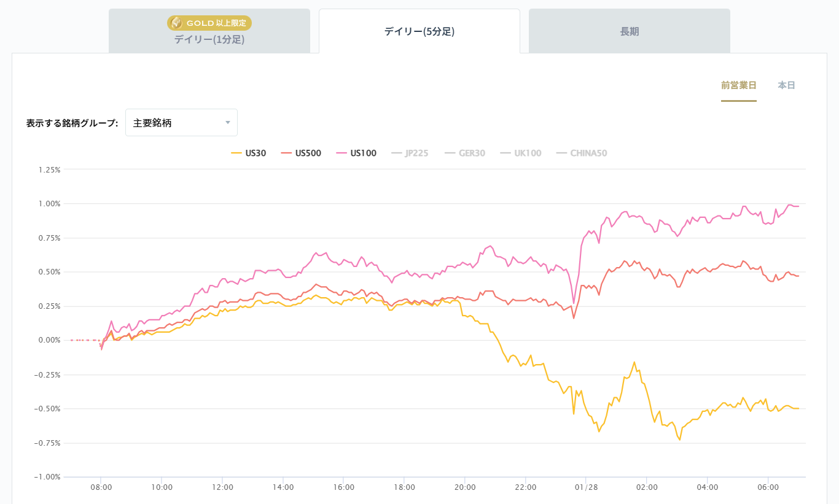Screen dimensions: 839x504
Task: Click the red line marker beside US500
Action: pyautogui.click(x=286, y=153)
